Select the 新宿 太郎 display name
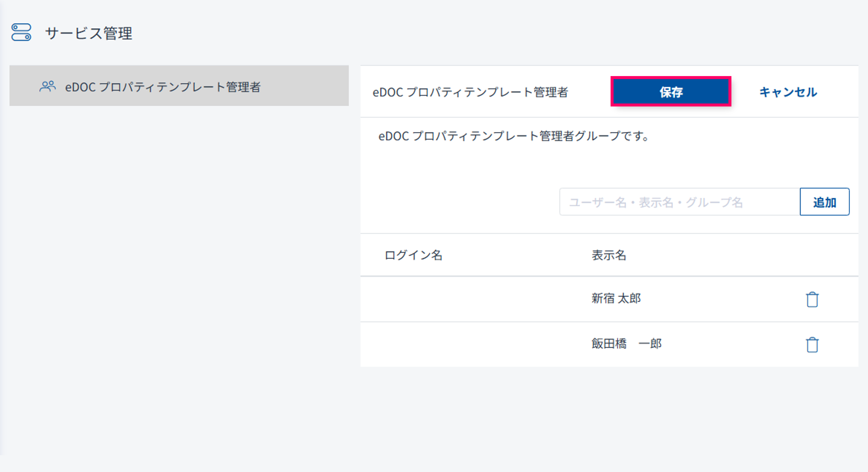This screenshot has width=868, height=472. (x=616, y=298)
